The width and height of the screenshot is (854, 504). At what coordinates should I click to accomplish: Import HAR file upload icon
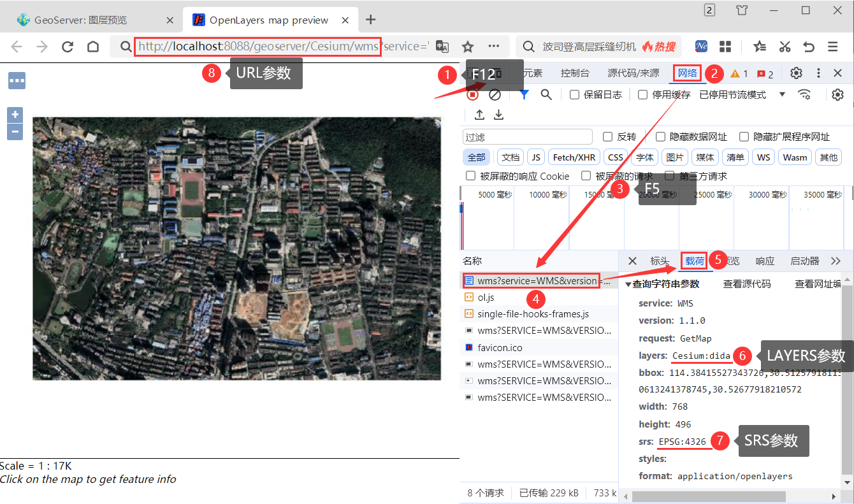pyautogui.click(x=479, y=114)
